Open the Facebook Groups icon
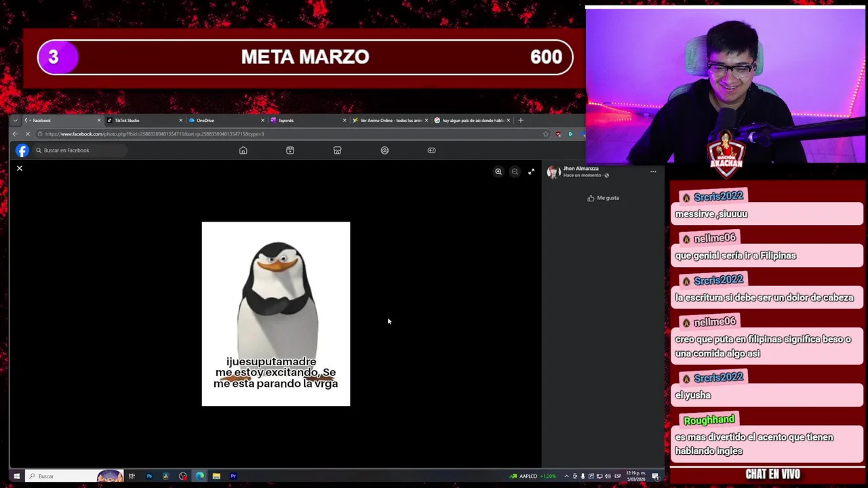Screen dimensions: 868x488 (x=384, y=150)
